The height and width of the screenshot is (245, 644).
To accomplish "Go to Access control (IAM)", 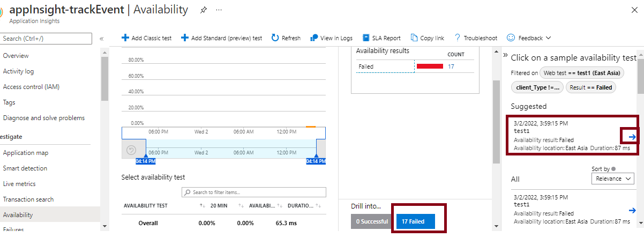I will [31, 87].
